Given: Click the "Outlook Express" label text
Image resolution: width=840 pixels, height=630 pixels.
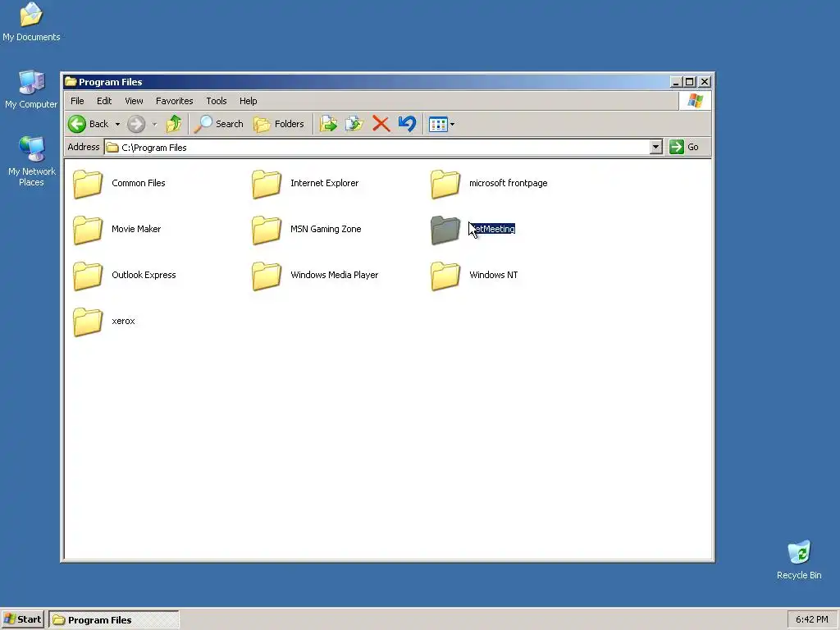Looking at the screenshot, I should tap(144, 275).
